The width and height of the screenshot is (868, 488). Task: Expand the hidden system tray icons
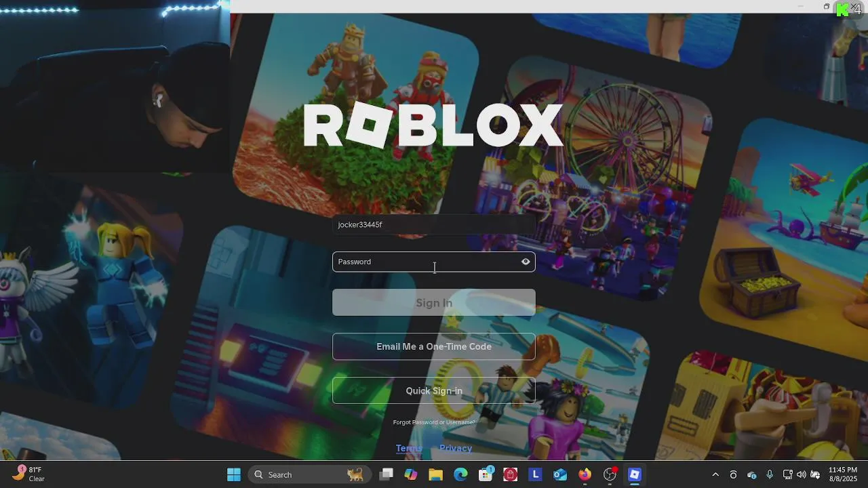(x=715, y=474)
